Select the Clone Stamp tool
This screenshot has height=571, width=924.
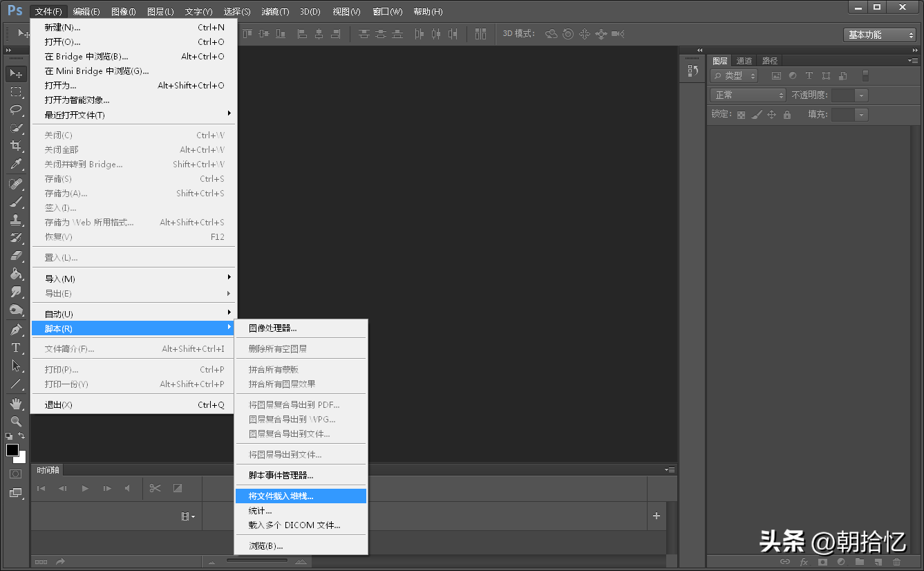(16, 220)
